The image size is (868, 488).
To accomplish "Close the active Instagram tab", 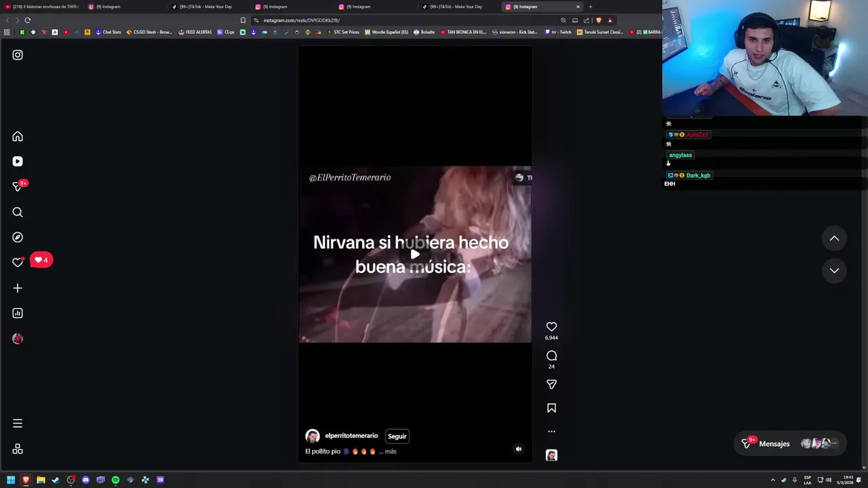I will click(x=578, y=7).
